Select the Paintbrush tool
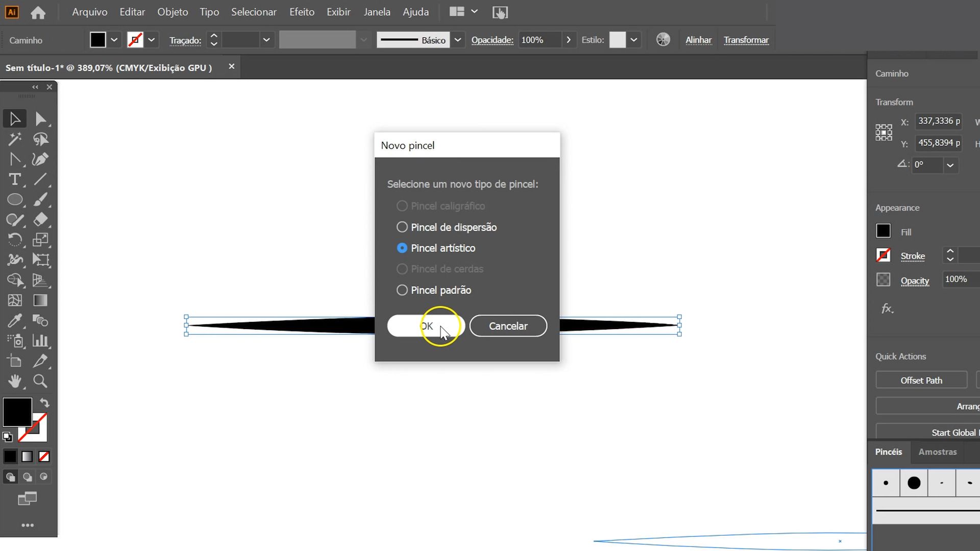980x551 pixels. [x=41, y=199]
